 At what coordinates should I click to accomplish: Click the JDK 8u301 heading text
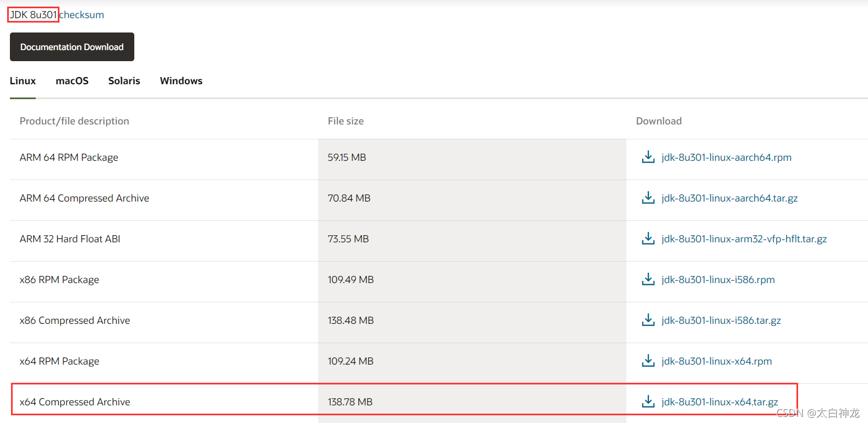tap(34, 15)
